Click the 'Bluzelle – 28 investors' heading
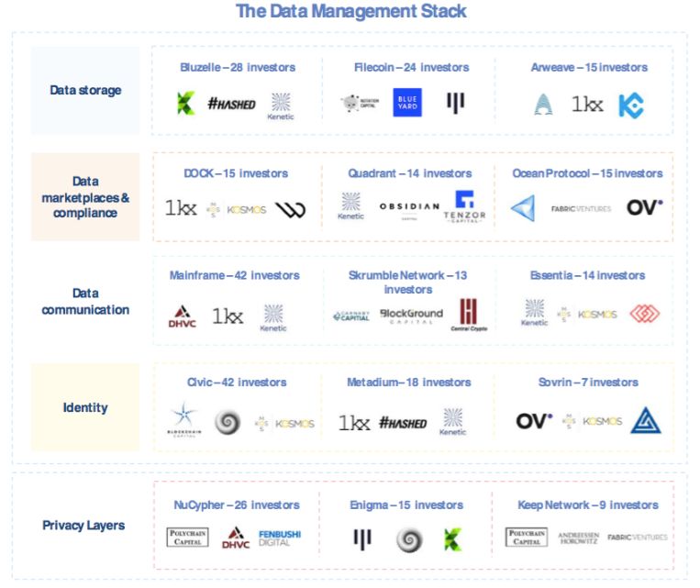Viewport: 700px width, 588px height. pos(238,67)
